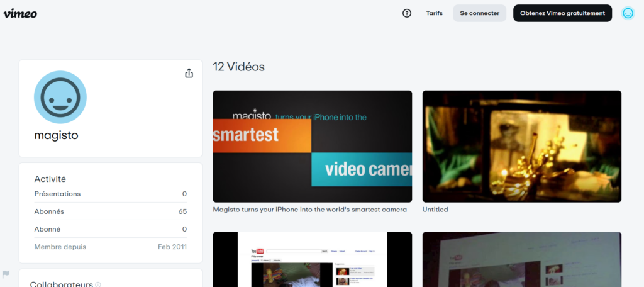Screen dimensions: 644x287
Task: Open the help question mark icon
Action: 407,13
